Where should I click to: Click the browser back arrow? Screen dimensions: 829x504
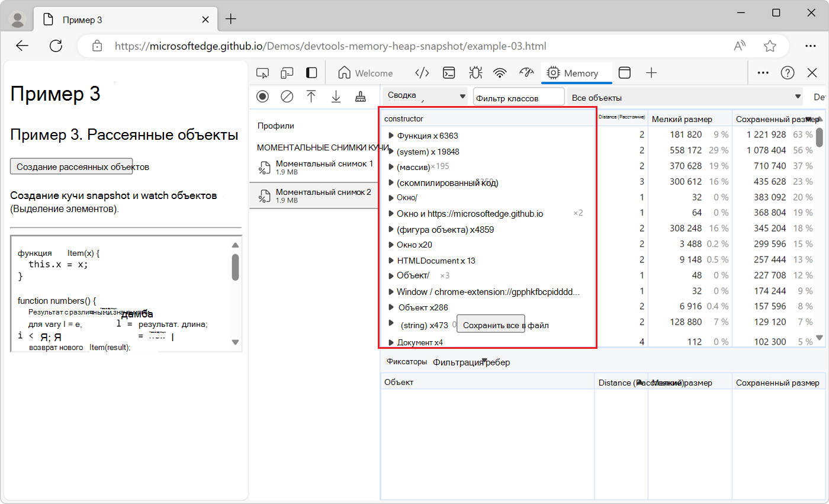pos(23,46)
